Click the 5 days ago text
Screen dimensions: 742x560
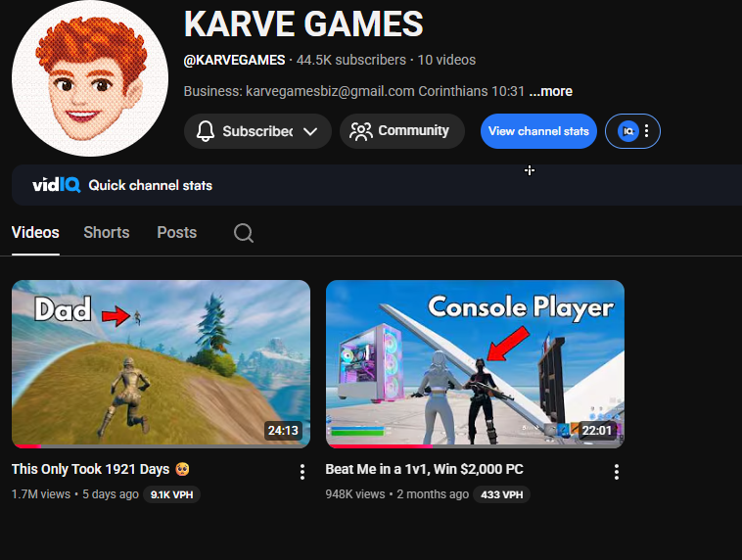point(111,494)
